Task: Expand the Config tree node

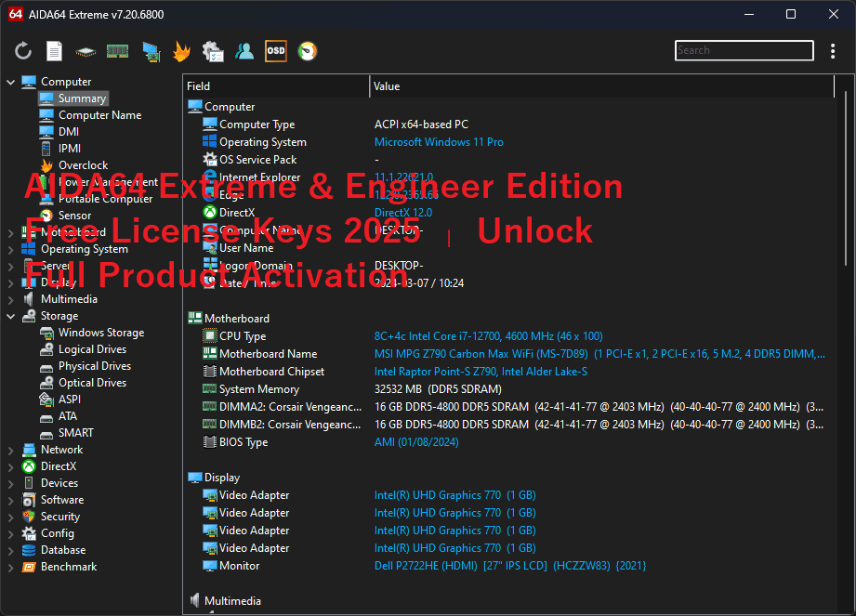Action: click(x=10, y=533)
